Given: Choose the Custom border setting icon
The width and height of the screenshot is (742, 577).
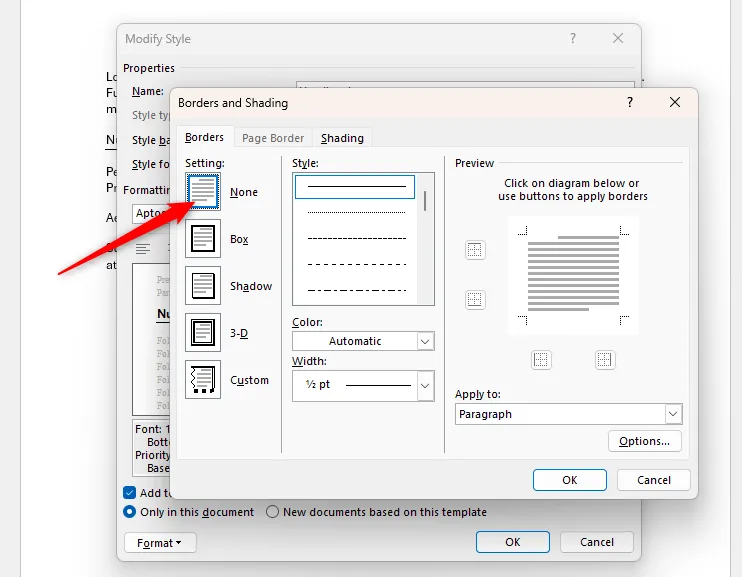Looking at the screenshot, I should point(203,380).
